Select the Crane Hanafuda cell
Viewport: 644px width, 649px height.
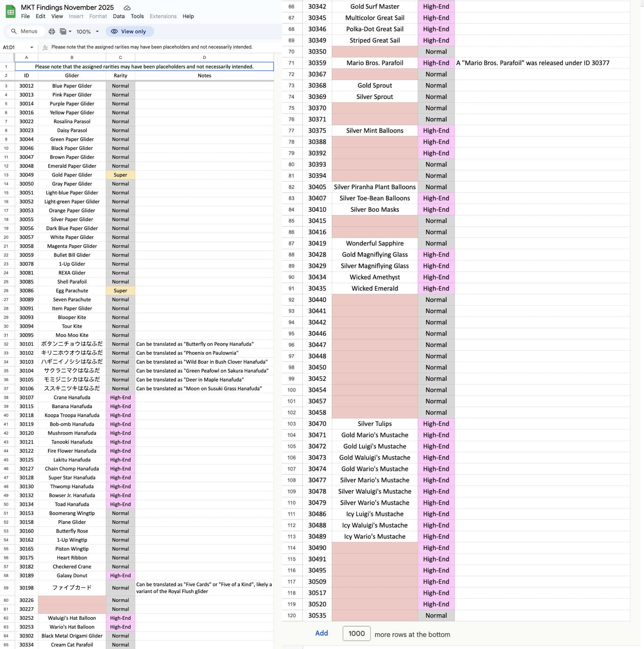(x=72, y=397)
